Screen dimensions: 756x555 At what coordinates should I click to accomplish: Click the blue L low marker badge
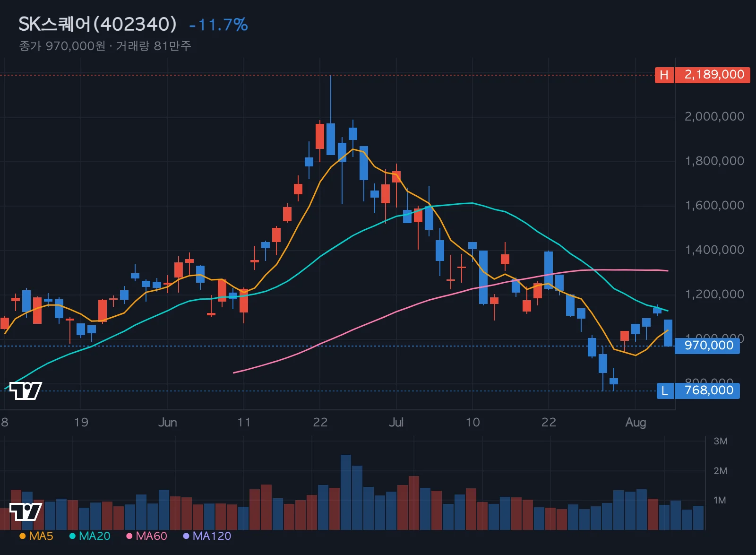[x=665, y=390]
